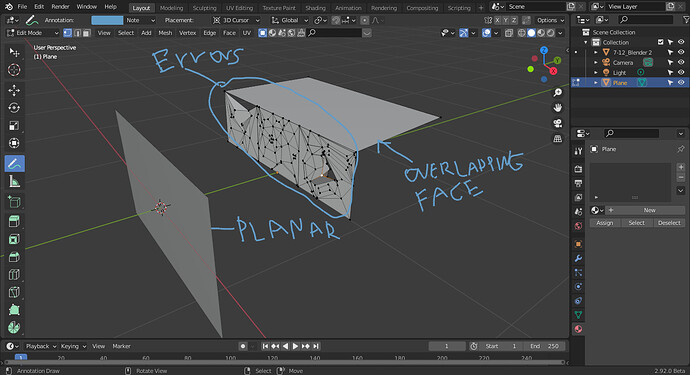
Task: Open the Mesh menu
Action: tap(165, 33)
